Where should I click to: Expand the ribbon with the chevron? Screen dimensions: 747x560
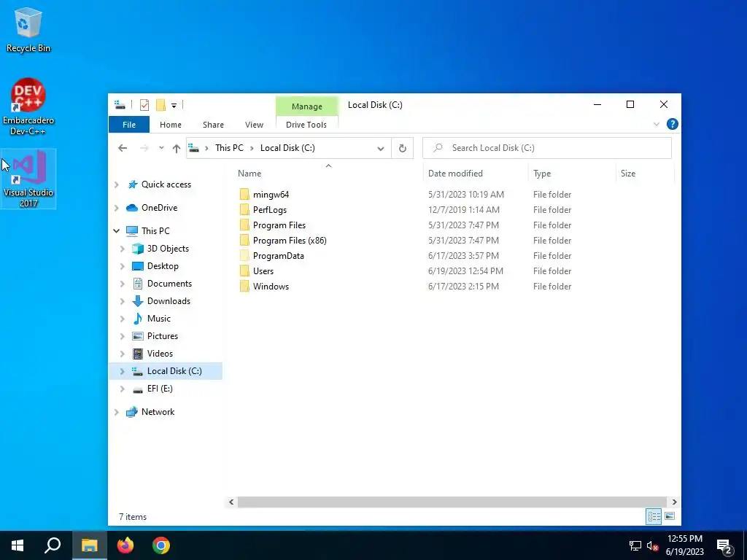point(656,124)
